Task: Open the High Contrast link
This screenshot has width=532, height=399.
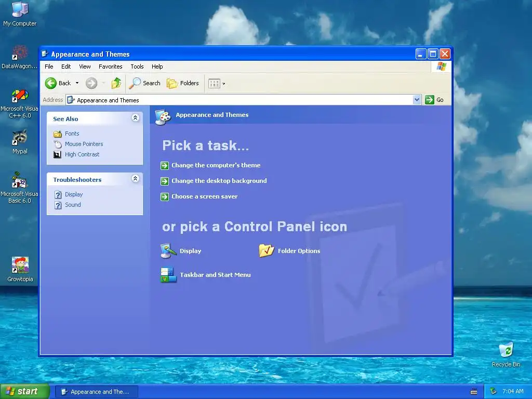Action: click(82, 154)
